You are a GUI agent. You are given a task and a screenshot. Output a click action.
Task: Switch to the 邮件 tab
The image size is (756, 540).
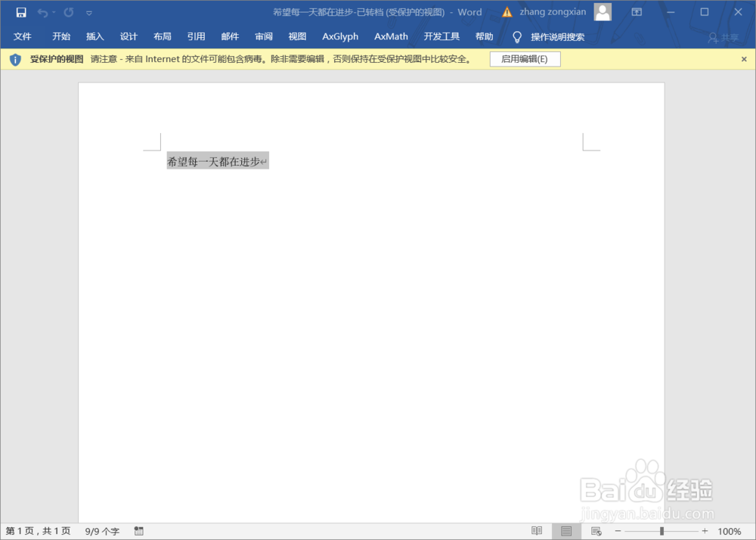click(230, 36)
